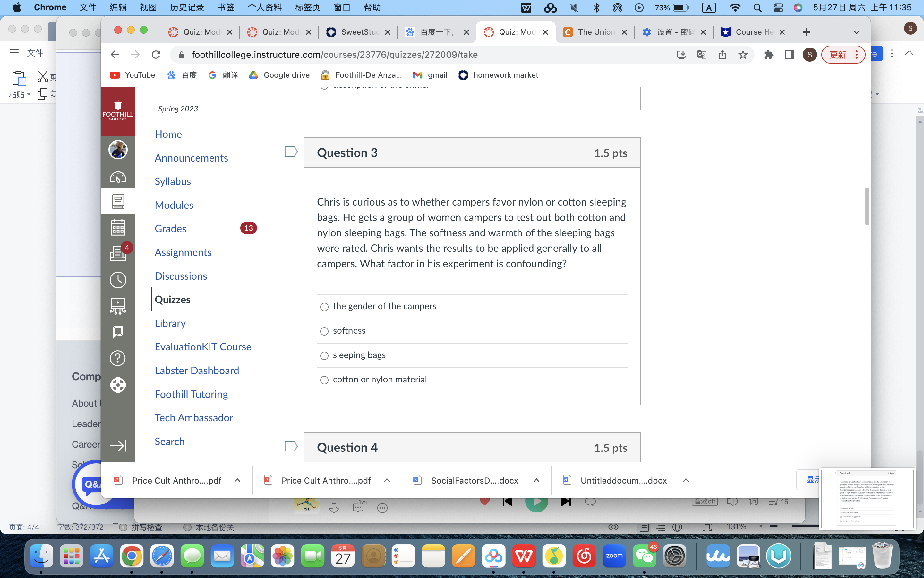This screenshot has width=924, height=578.
Task: Expand options for SocialFactorsD docx download
Action: (x=536, y=480)
